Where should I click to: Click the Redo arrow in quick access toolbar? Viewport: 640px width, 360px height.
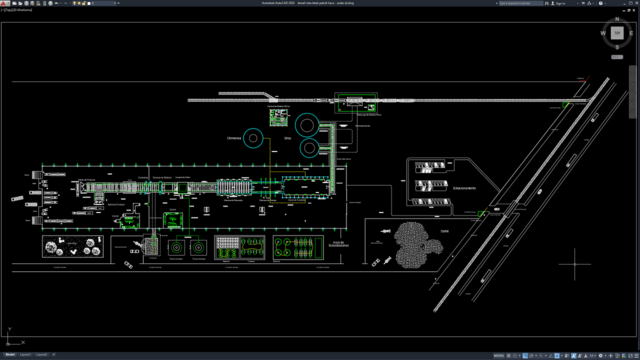click(x=66, y=3)
